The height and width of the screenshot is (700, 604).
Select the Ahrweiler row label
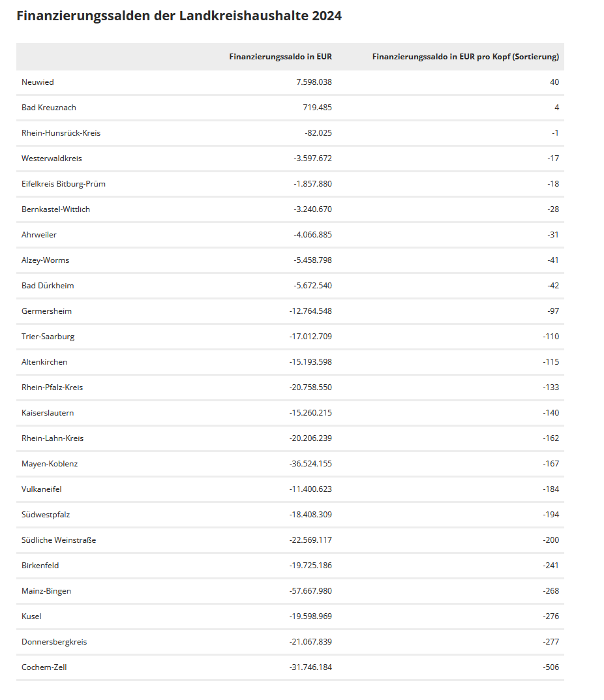(x=39, y=235)
